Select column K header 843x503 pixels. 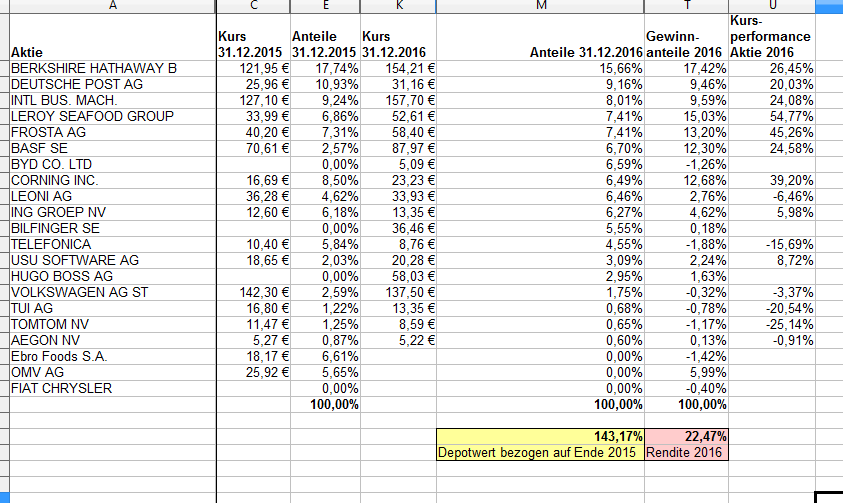(398, 6)
